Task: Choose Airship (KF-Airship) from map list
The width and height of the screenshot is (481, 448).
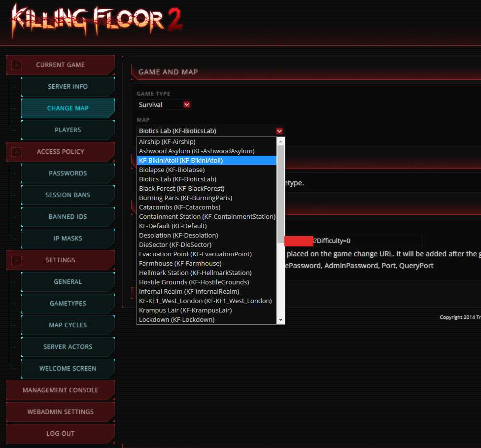Action: coord(206,142)
